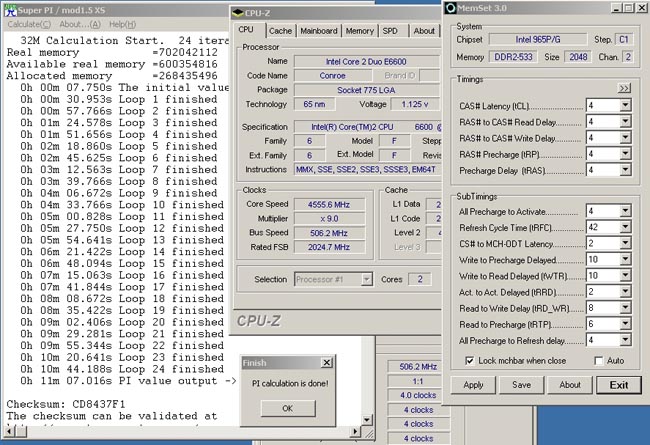
Task: Click the Exit button in MemSet
Action: tap(619, 385)
